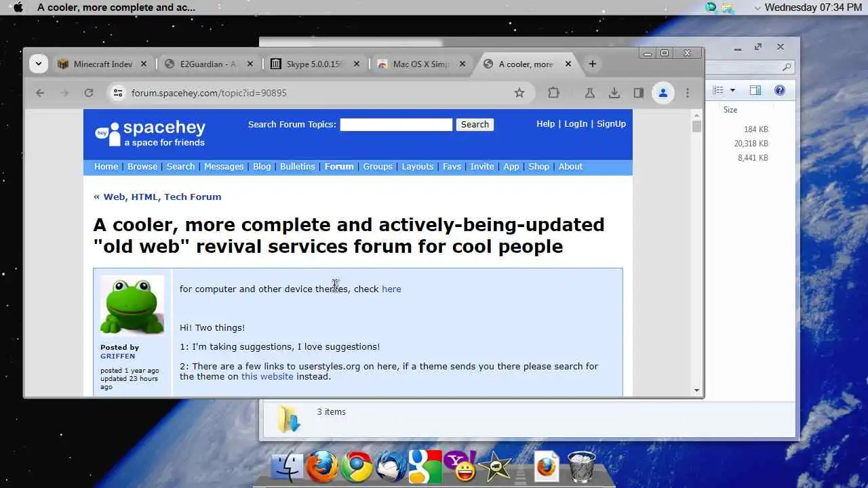Viewport: 868px width, 488px height.
Task: Click the network tray icon in menu bar
Action: tap(728, 7)
